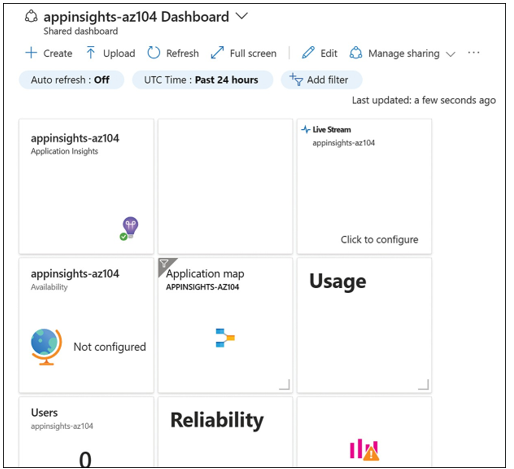Screen dimensions: 514x469
Task: Click the Availability globe icon
Action: point(46,347)
